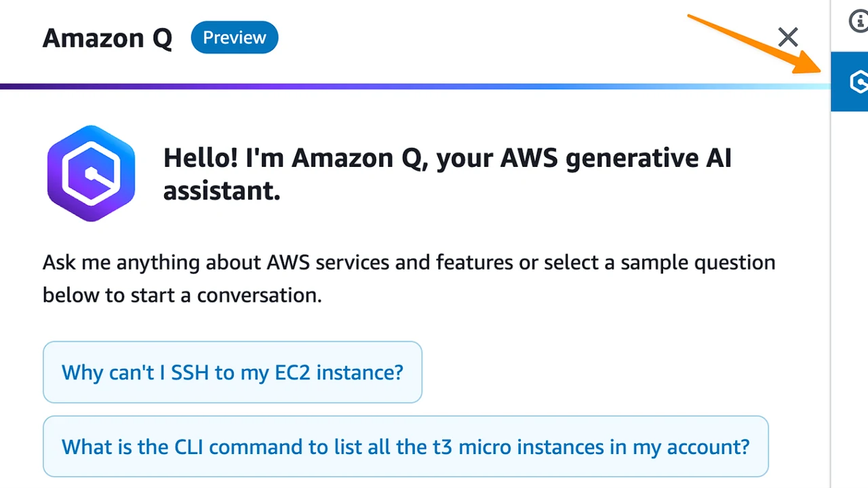Click the 'Why can't I SSH' suggestion chip
The width and height of the screenshot is (868, 488).
pos(233,372)
